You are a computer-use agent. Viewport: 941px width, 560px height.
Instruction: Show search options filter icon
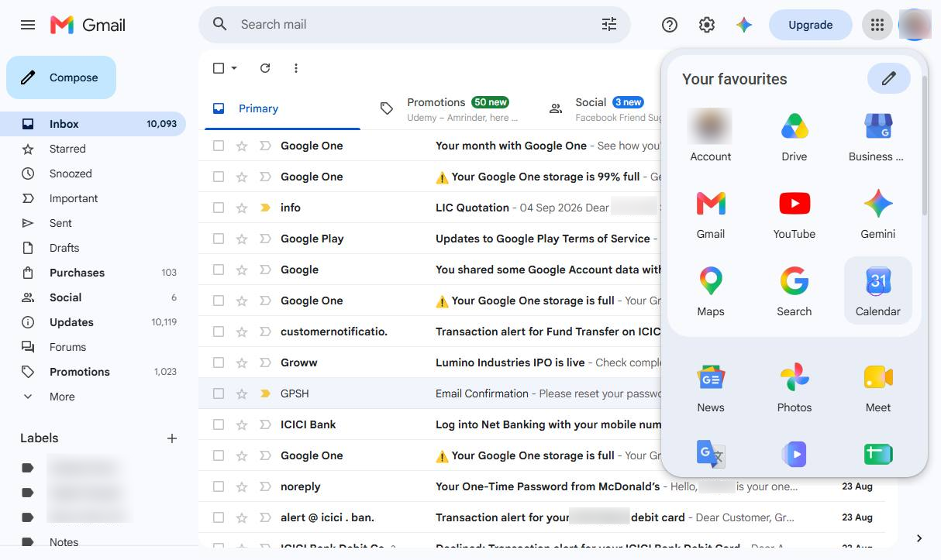(x=609, y=25)
